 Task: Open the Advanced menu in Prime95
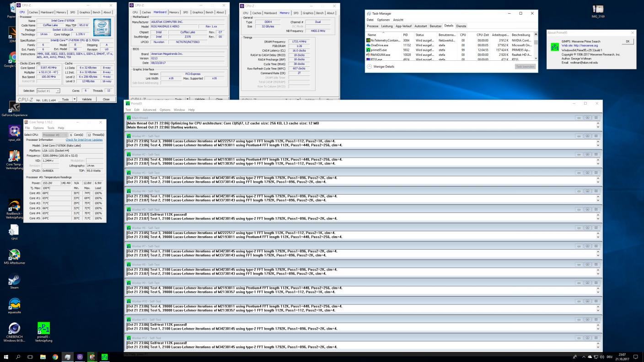point(149,110)
